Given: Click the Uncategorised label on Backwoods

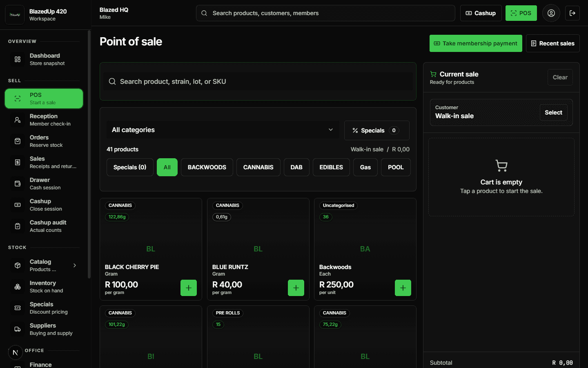Looking at the screenshot, I should pos(339,205).
